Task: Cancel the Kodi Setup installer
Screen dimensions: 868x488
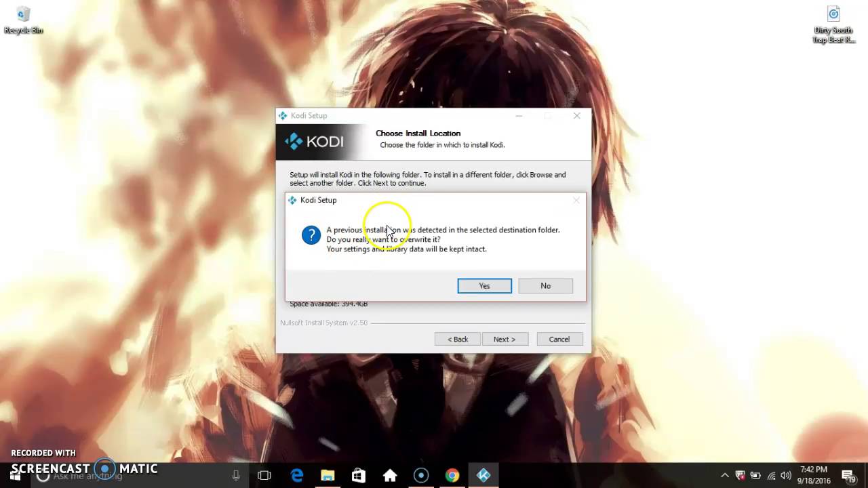Action: coord(559,339)
